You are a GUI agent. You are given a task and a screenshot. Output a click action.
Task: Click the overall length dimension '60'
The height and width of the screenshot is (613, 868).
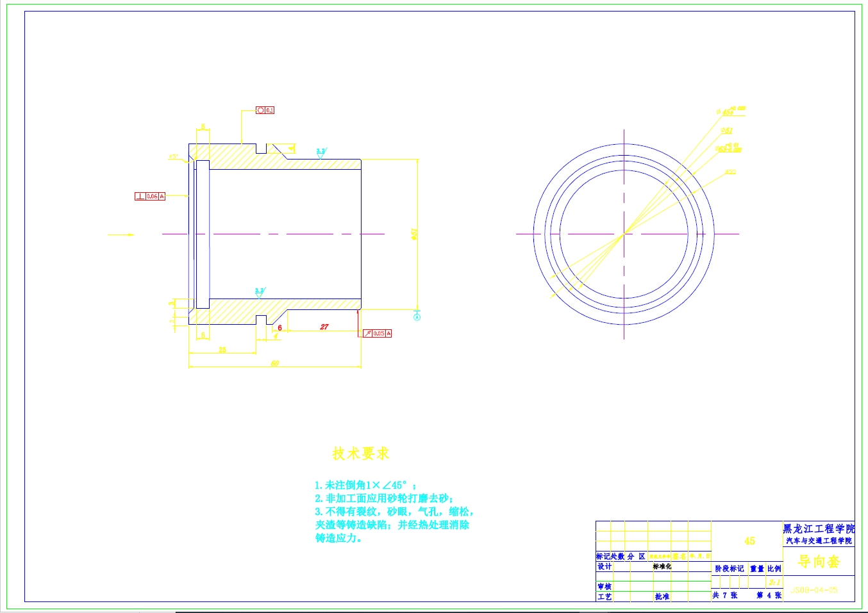click(x=274, y=363)
